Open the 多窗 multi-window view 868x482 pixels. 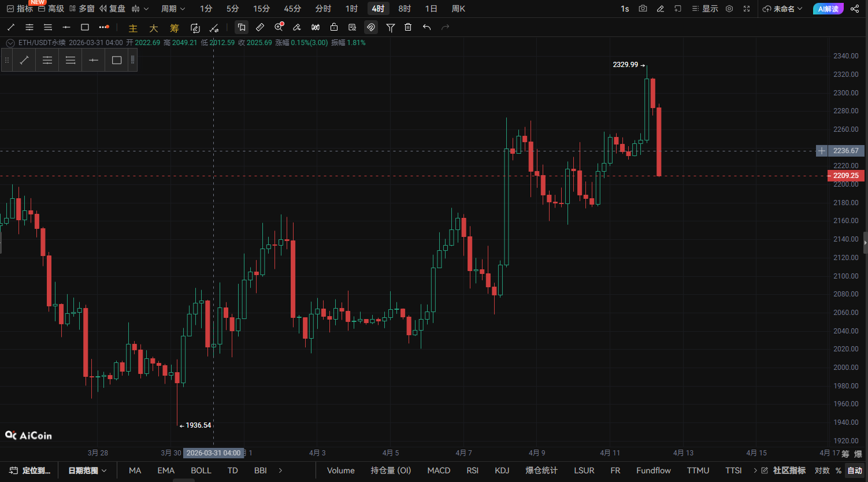pyautogui.click(x=81, y=9)
